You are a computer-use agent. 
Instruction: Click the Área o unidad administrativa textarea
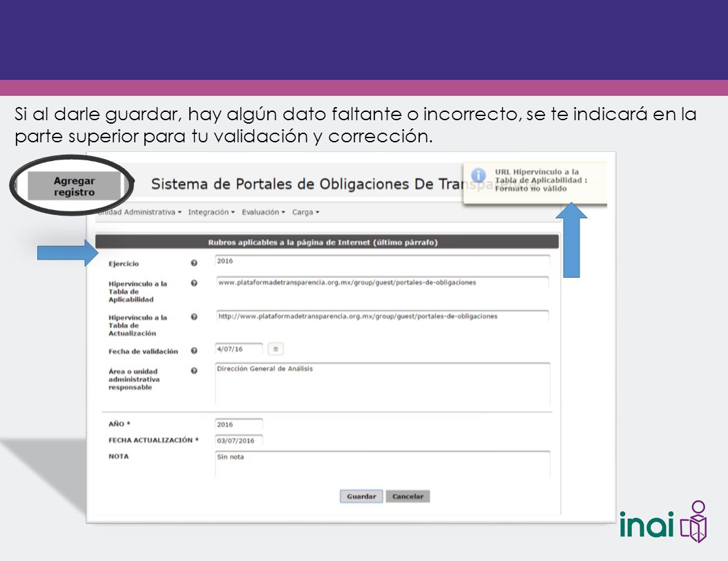pyautogui.click(x=383, y=383)
